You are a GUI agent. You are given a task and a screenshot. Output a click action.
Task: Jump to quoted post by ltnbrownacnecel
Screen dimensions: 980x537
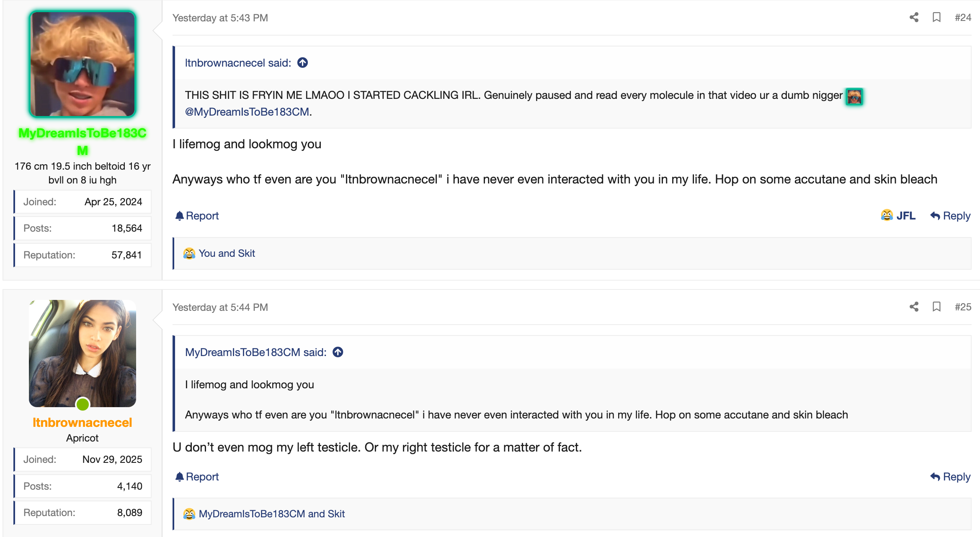point(302,63)
